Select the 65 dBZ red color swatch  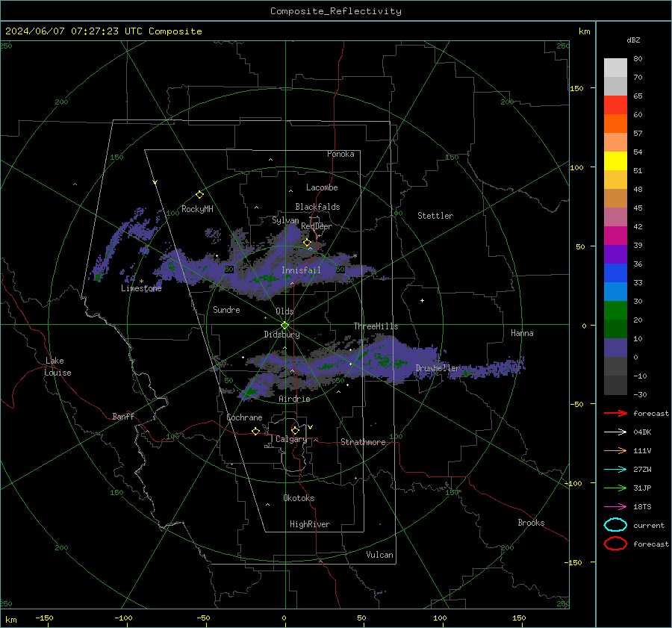[x=615, y=105]
